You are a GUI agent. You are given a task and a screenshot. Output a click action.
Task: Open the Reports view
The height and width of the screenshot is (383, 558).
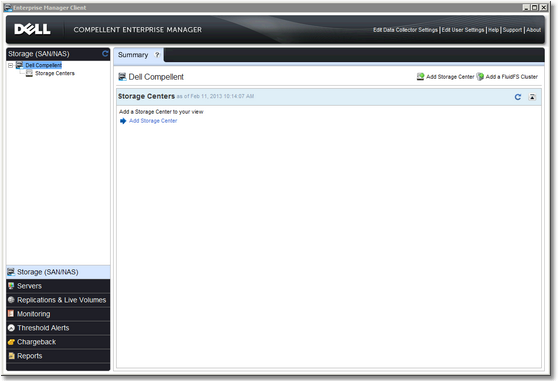[x=58, y=356]
